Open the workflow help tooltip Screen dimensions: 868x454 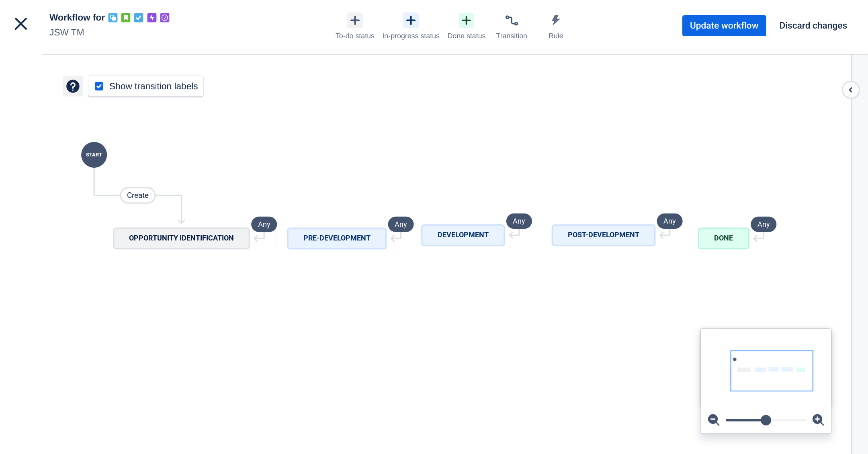click(73, 86)
